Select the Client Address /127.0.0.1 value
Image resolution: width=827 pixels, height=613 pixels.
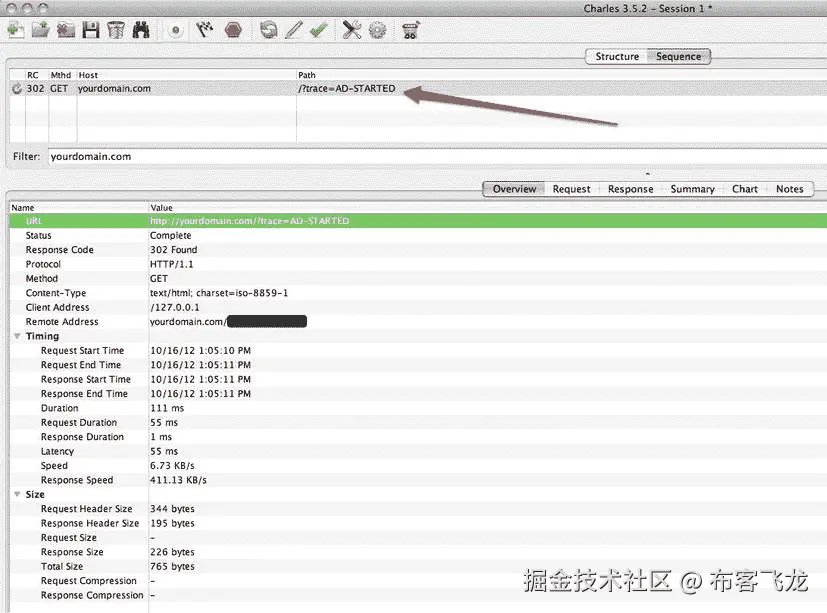click(x=175, y=307)
